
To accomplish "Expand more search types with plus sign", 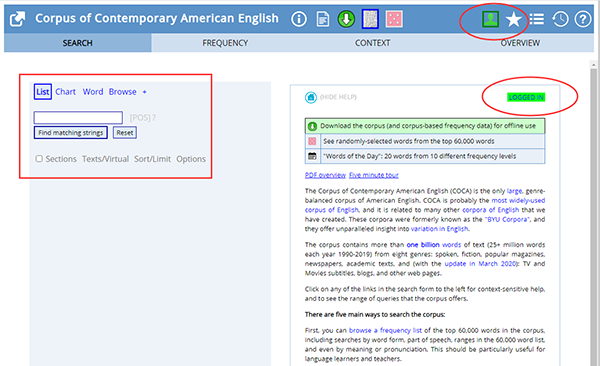I will point(144,92).
